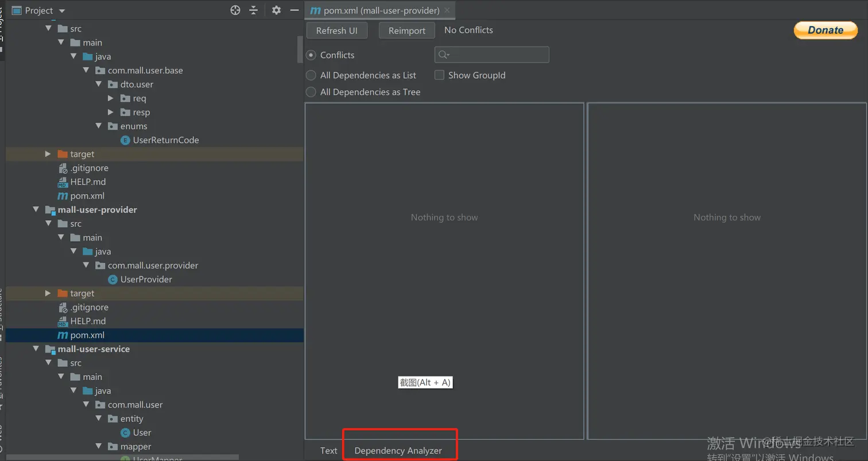This screenshot has height=461, width=868.
Task: Select the com.mall.user package
Action: pos(135,405)
